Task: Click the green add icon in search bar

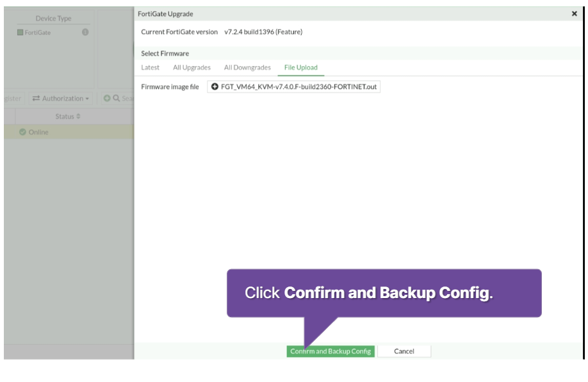Action: (x=107, y=98)
